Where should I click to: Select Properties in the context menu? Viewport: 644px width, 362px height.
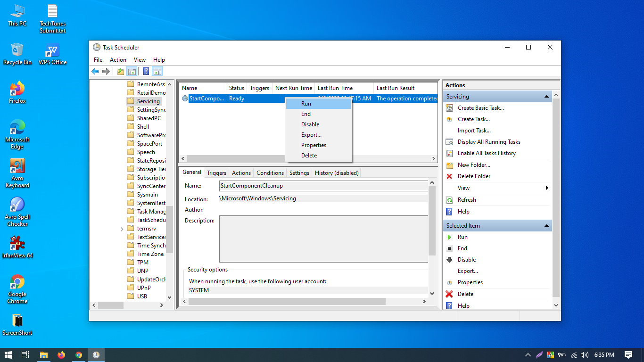[314, 145]
